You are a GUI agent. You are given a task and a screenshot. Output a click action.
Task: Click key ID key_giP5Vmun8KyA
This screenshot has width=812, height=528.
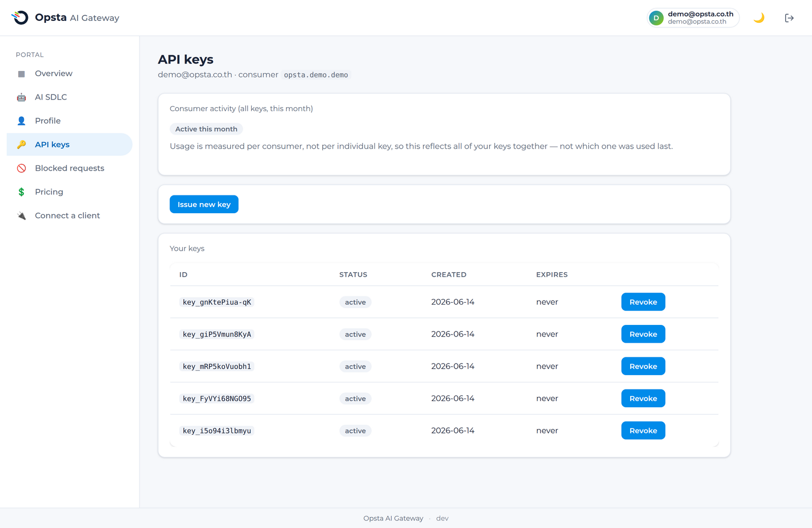[x=217, y=334]
